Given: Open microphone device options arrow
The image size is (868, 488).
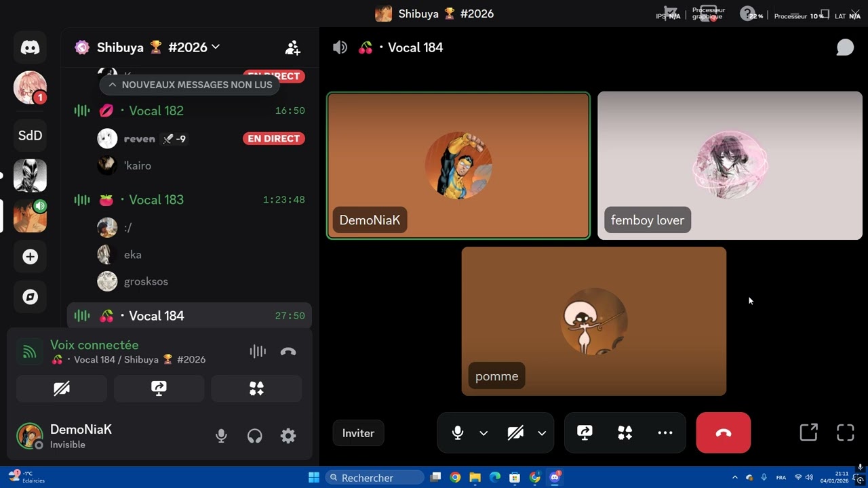Looking at the screenshot, I should 484,433.
